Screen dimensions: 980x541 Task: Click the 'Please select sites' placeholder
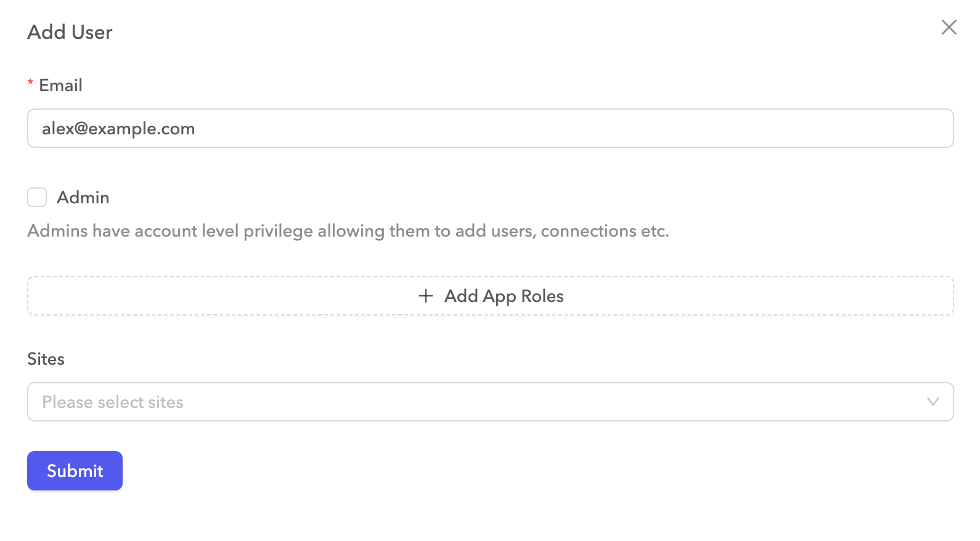(x=113, y=402)
